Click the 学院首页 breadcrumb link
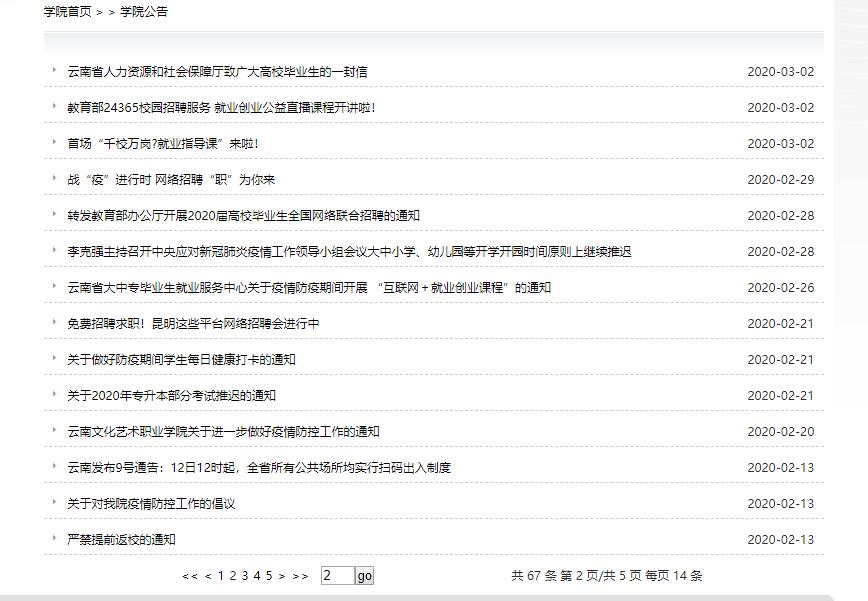This screenshot has width=868, height=601. [x=67, y=12]
